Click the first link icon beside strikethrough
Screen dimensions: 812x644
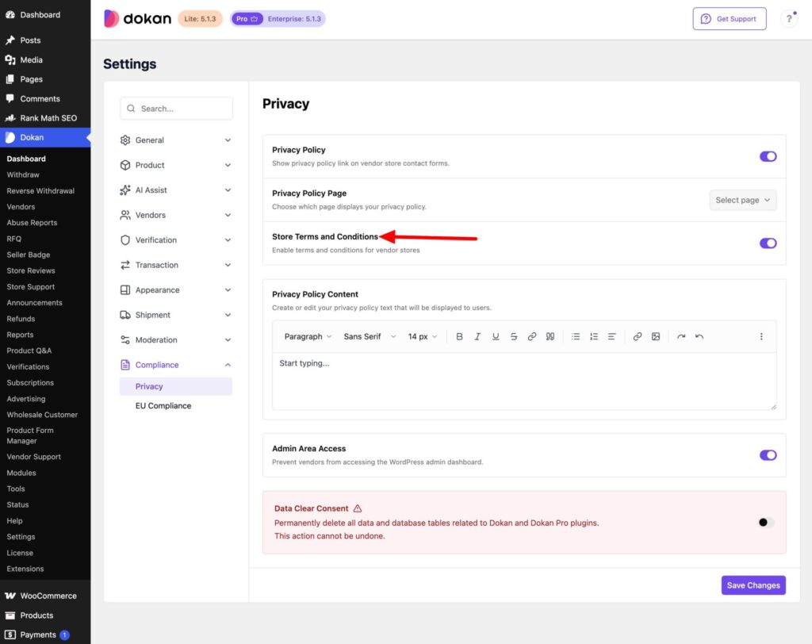coord(532,337)
